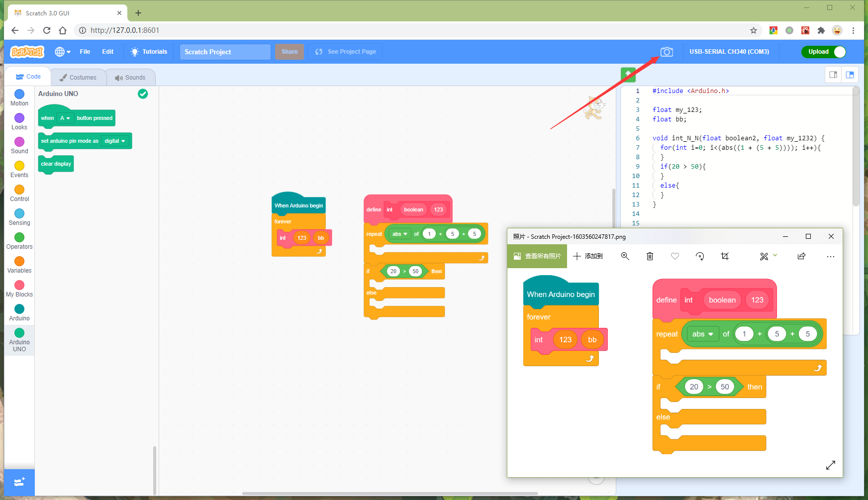The width and height of the screenshot is (868, 500).
Task: Open the digital pin mode dropdown
Action: [x=115, y=141]
